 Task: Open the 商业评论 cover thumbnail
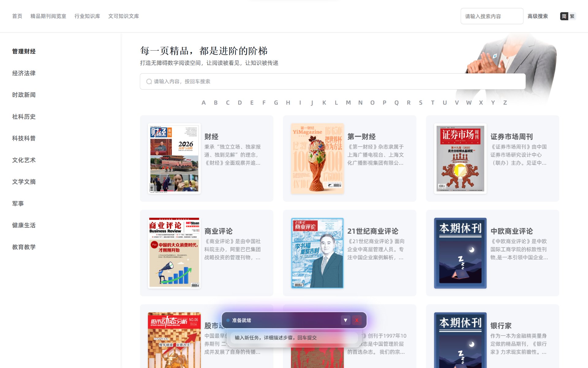[174, 253]
